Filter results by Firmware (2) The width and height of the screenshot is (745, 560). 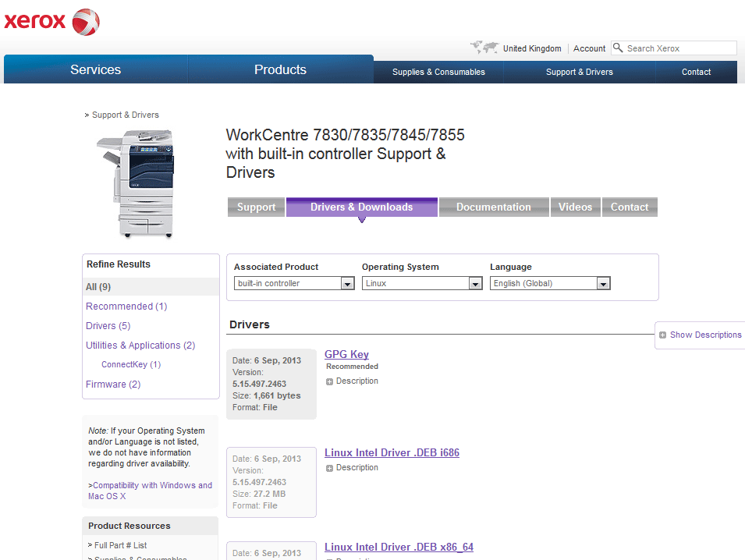pos(113,385)
